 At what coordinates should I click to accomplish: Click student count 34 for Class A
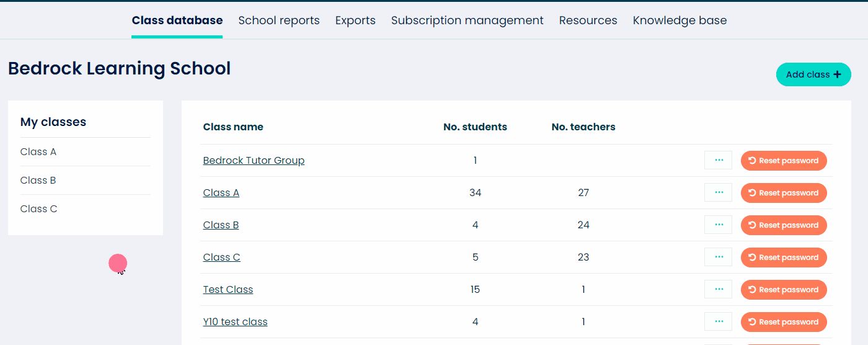pos(476,193)
